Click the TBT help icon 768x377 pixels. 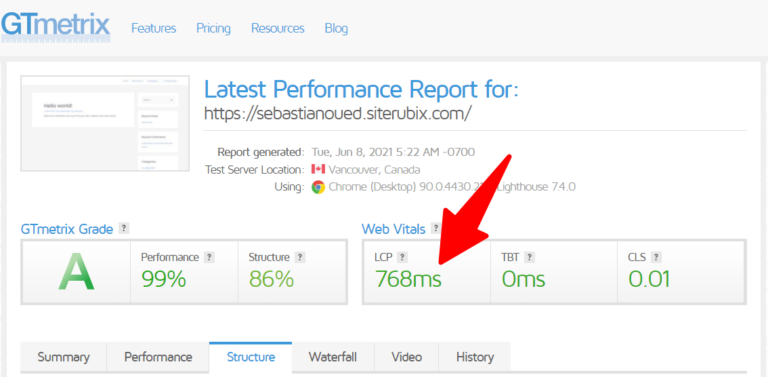click(529, 257)
